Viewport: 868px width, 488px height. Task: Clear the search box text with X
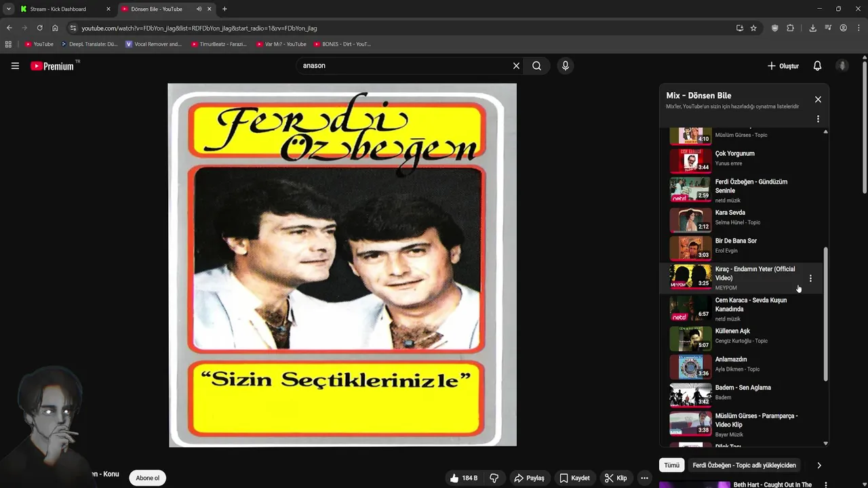click(516, 66)
